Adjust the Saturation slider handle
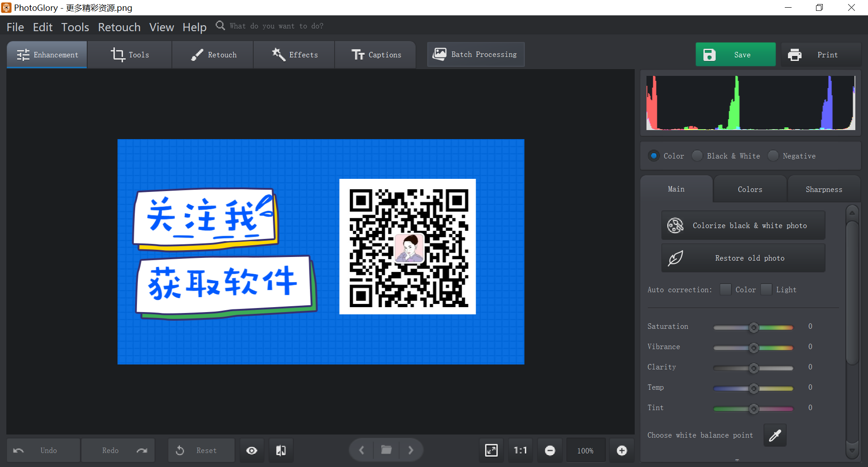868x467 pixels. pos(754,327)
